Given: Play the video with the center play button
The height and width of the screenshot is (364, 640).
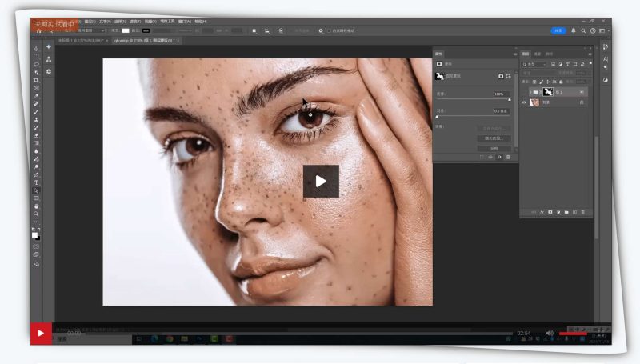Looking at the screenshot, I should 321,182.
